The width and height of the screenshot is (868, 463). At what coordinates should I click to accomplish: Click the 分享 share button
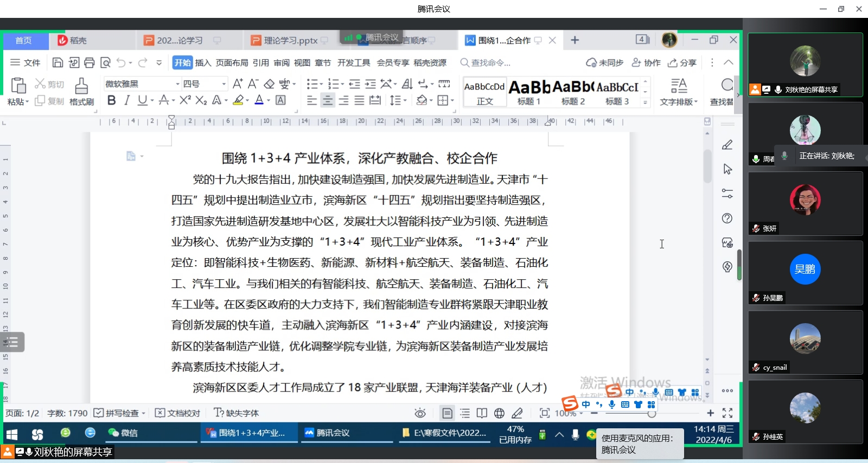(682, 63)
